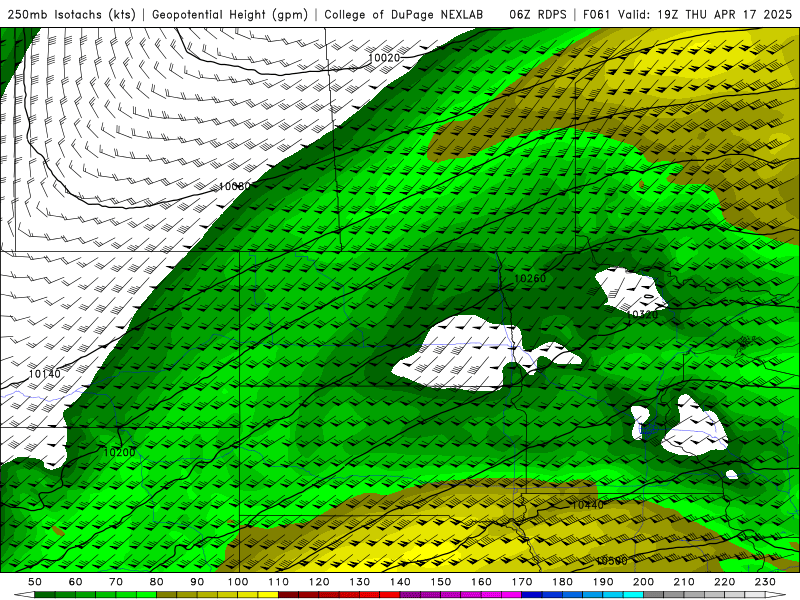Click the 10200 height contour label

[x=119, y=452]
